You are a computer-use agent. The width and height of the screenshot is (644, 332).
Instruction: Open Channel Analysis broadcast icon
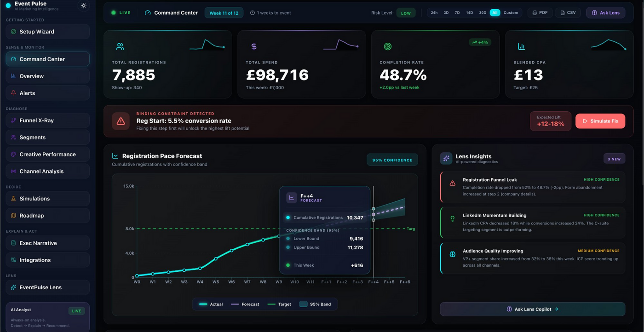[x=13, y=171]
